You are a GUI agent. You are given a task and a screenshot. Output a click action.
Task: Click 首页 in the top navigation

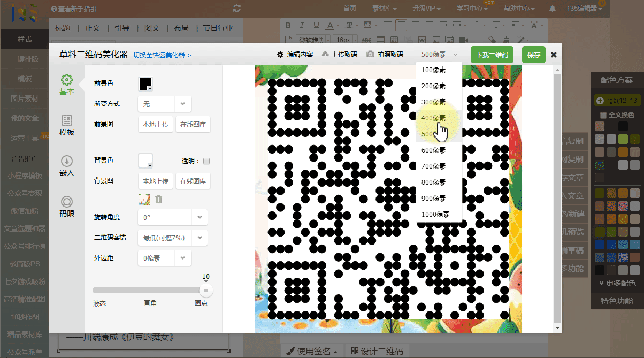point(350,9)
